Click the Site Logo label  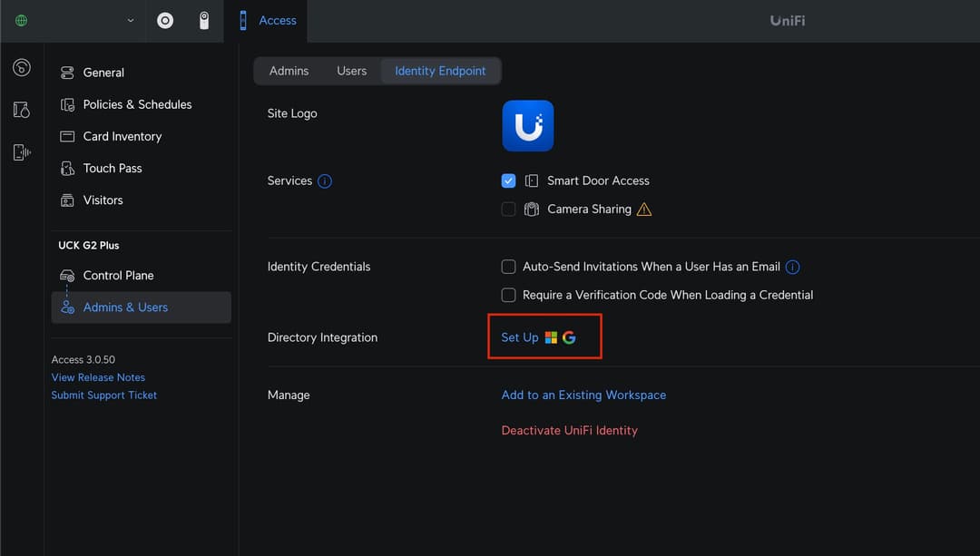292,113
